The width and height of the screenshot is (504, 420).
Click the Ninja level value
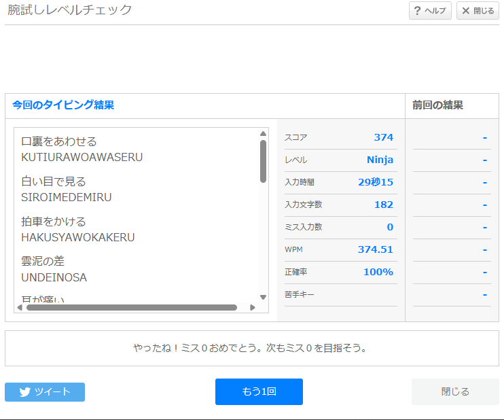pyautogui.click(x=380, y=160)
